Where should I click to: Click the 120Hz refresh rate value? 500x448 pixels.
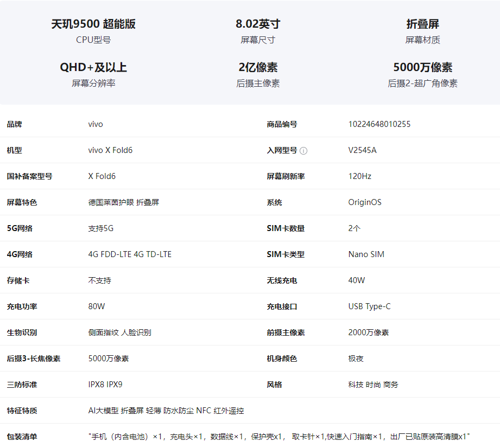click(x=360, y=176)
